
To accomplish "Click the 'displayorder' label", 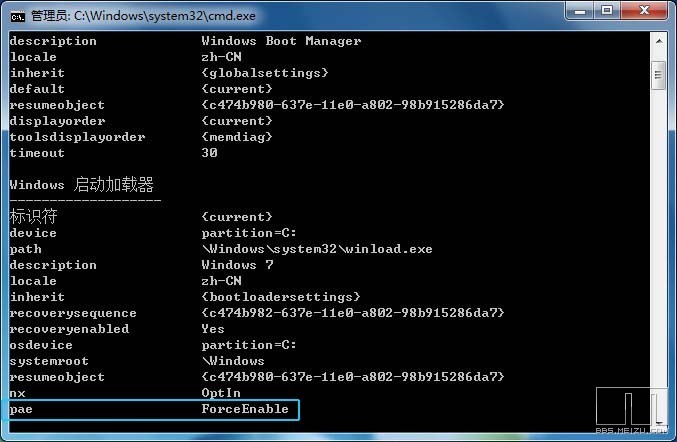I will point(57,121).
